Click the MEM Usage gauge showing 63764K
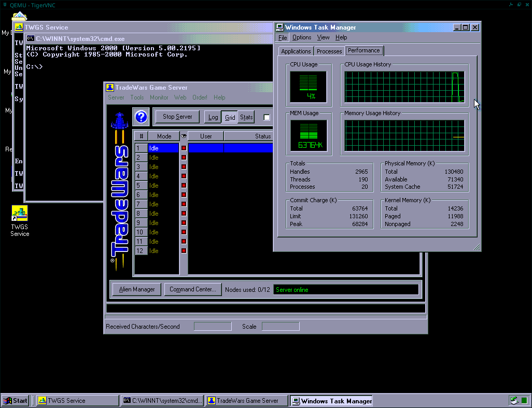Viewport: 532px width, 408px height. pyautogui.click(x=309, y=136)
